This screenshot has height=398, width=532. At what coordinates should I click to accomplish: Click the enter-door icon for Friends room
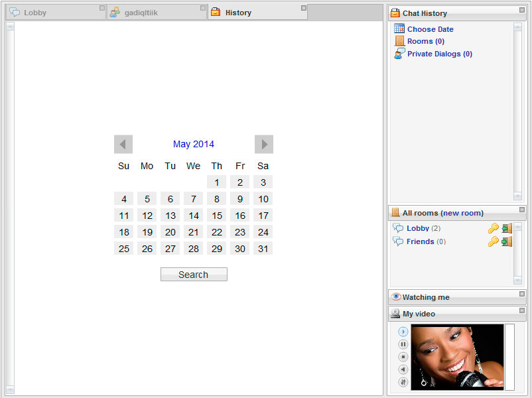pyautogui.click(x=507, y=241)
